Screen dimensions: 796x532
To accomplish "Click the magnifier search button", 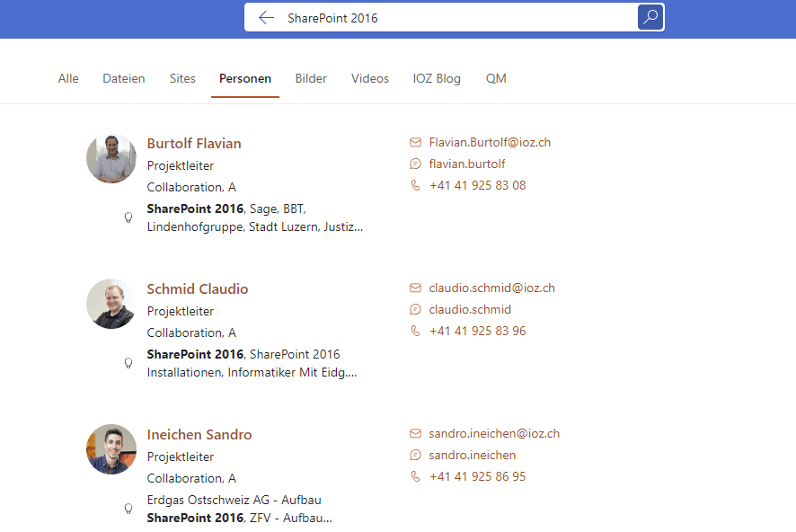I will tap(650, 17).
